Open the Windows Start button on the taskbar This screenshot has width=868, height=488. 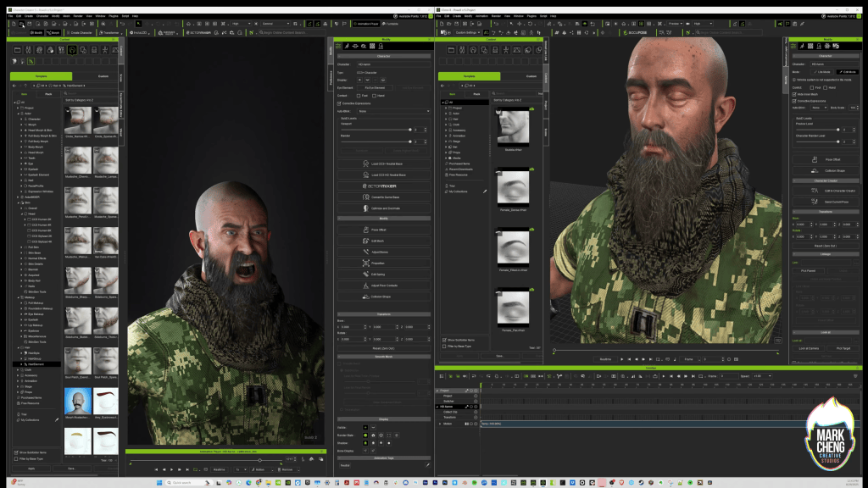[159, 483]
